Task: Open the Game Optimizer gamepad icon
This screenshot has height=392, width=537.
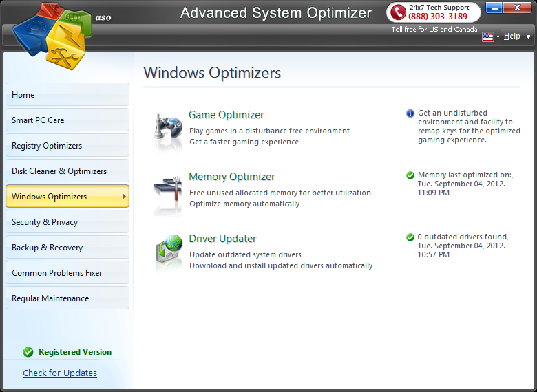Action: pos(168,127)
